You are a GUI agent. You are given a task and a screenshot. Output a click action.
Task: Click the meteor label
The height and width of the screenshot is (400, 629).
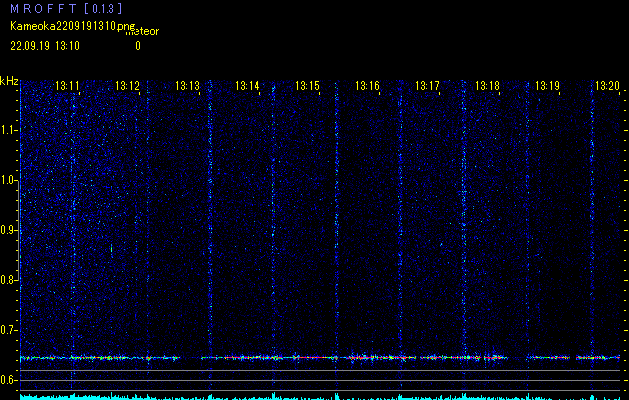pyautogui.click(x=142, y=32)
